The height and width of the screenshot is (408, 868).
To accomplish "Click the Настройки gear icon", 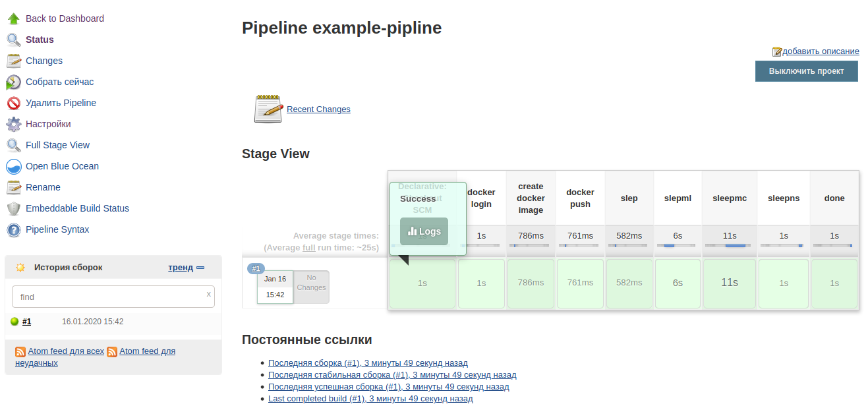I will [13, 124].
